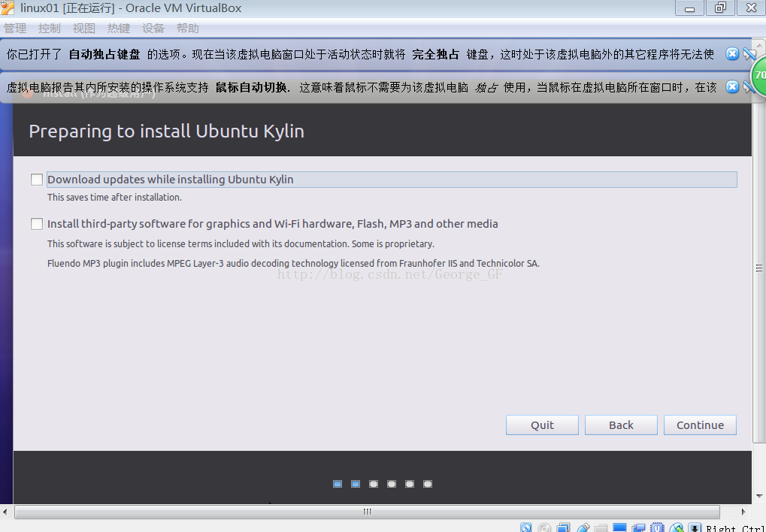
Task: Close the linux01 VirtualBox window
Action: tap(751, 8)
